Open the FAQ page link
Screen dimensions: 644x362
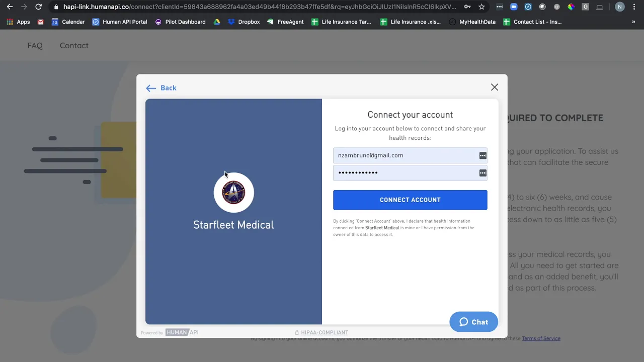(x=35, y=45)
